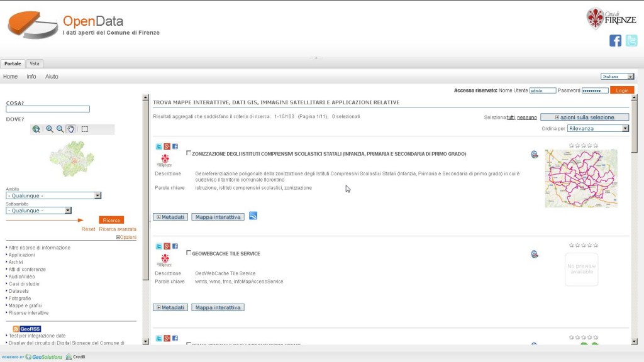Select the draw rectangle area tool
Image resolution: width=644 pixels, height=362 pixels.
85,129
